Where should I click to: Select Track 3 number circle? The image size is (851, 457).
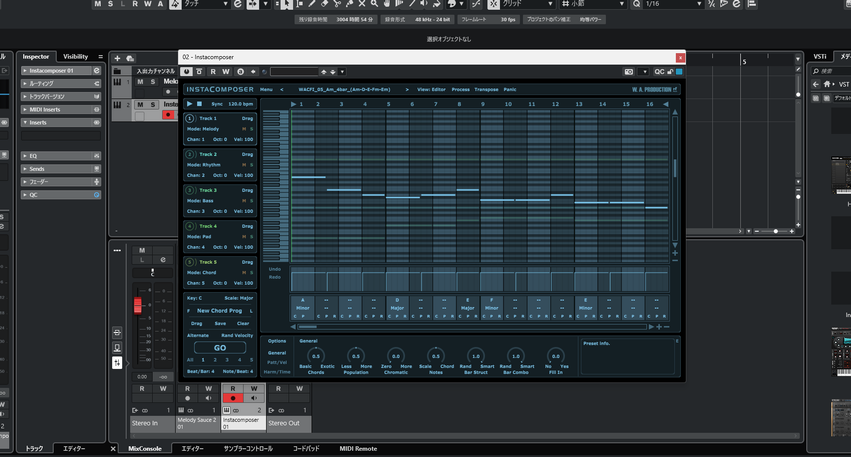(x=190, y=191)
